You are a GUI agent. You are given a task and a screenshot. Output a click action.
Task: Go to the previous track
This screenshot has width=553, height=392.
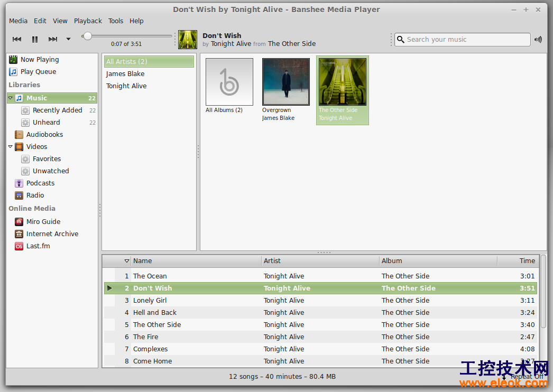(x=17, y=39)
